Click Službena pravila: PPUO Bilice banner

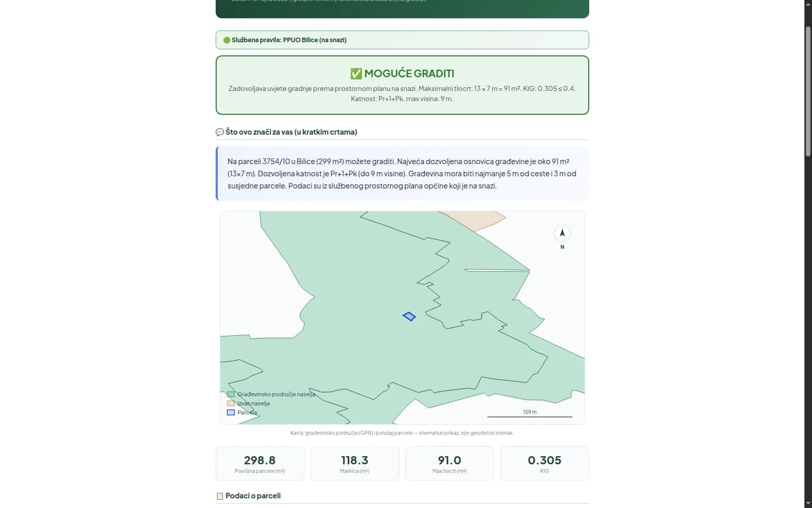pyautogui.click(x=402, y=40)
